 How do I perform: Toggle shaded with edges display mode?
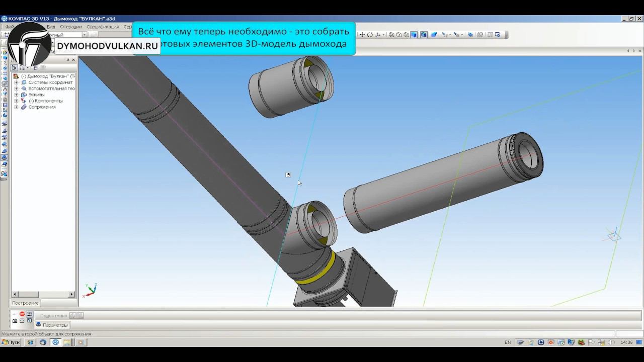[x=424, y=35]
